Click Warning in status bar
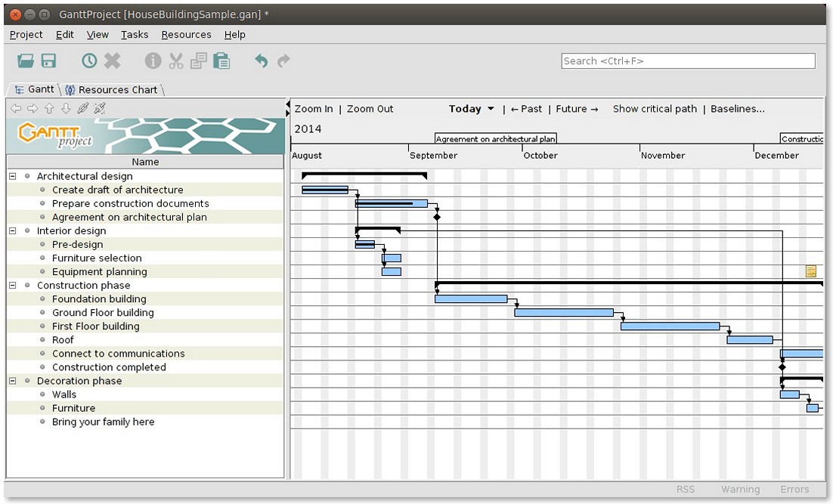The height and width of the screenshot is (504, 833). [x=741, y=489]
